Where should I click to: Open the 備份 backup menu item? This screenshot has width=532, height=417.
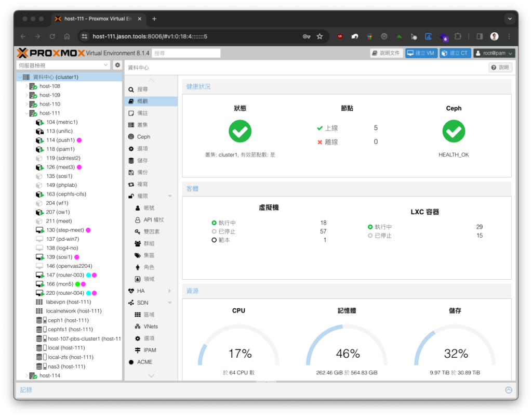pos(151,172)
